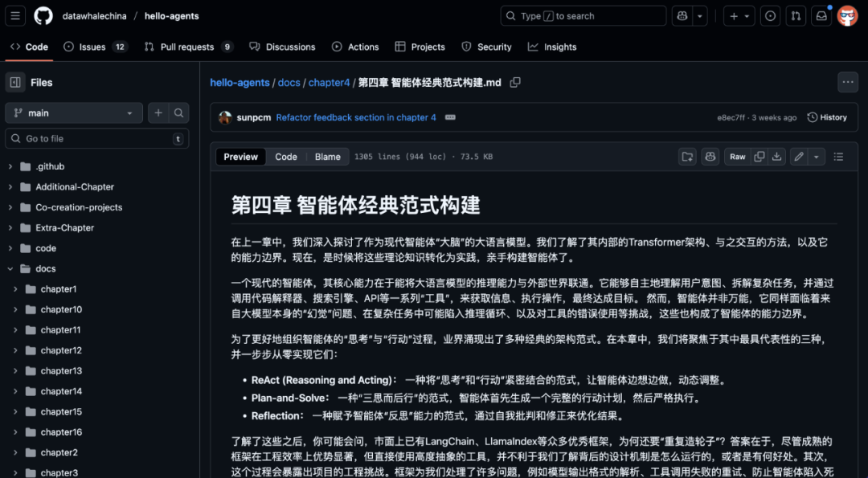Download the raw file with download icon
This screenshot has height=478, width=868.
click(x=776, y=156)
